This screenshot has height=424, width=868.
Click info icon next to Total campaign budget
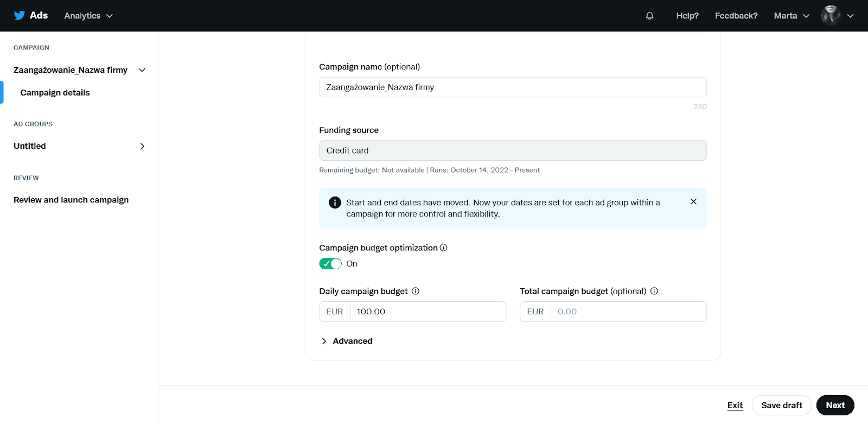(x=654, y=291)
